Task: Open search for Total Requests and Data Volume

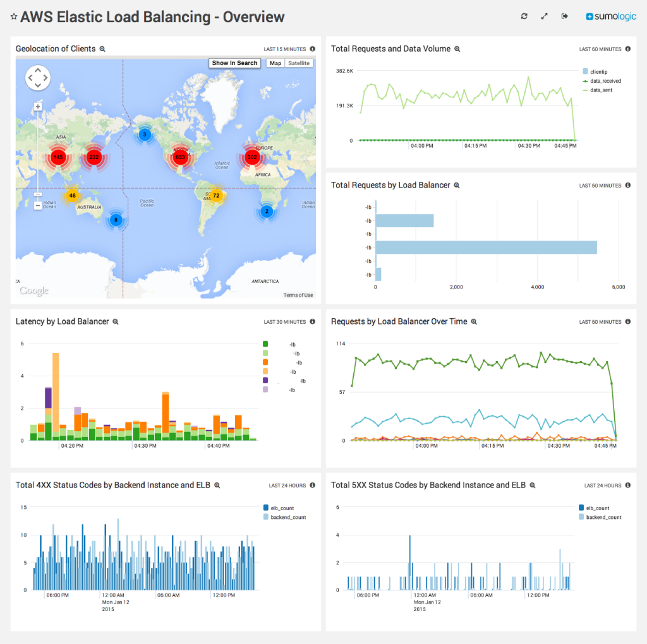Action: tap(457, 49)
